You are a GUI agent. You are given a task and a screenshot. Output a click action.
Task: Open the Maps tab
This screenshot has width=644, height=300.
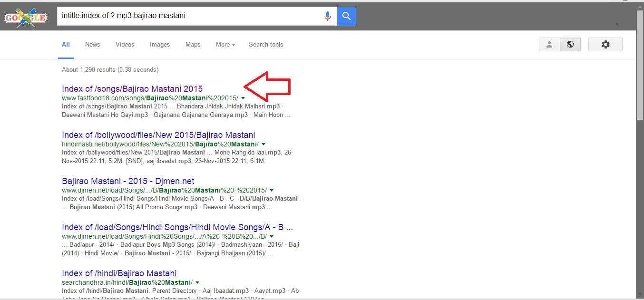click(x=193, y=44)
